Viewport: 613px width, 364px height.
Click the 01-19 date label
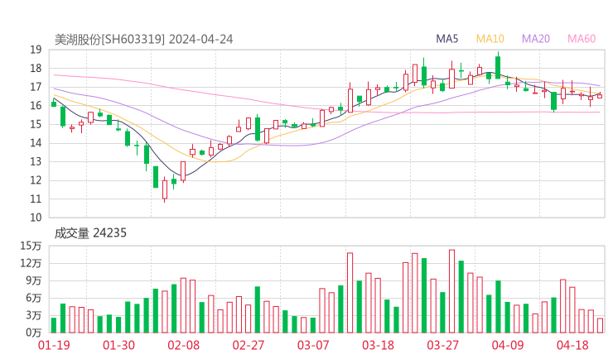54,345
